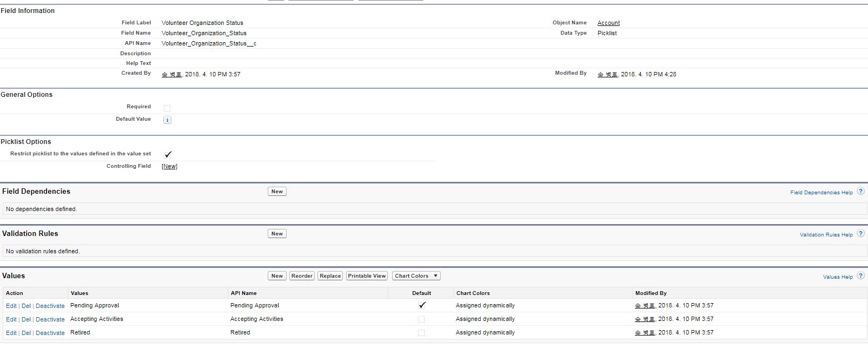
Task: Delete the Retired value
Action: tap(26, 333)
